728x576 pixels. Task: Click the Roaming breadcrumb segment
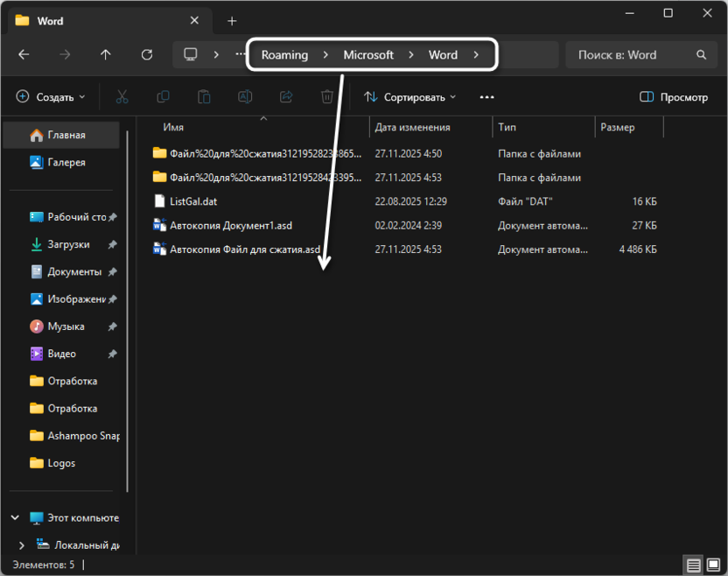[x=284, y=54]
